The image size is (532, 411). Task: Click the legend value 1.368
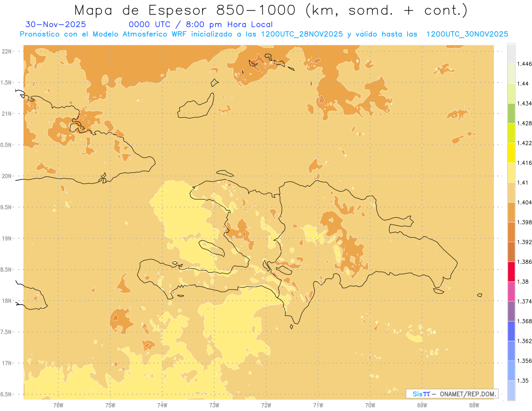(x=524, y=321)
